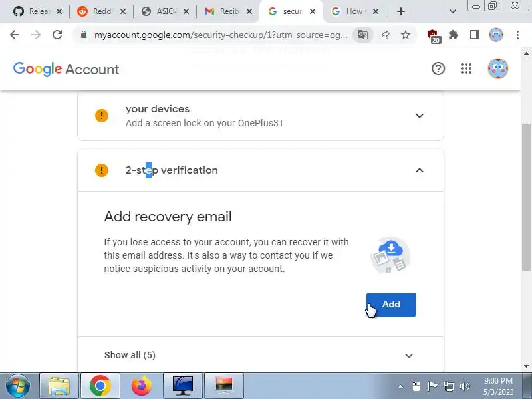Close the Reddit tab
Screen dimensions: 532x399
click(x=123, y=11)
